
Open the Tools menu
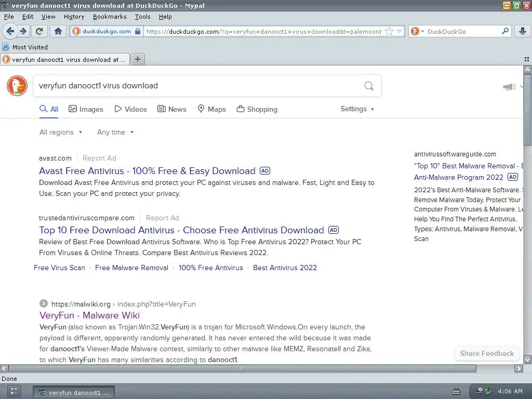[x=142, y=17]
